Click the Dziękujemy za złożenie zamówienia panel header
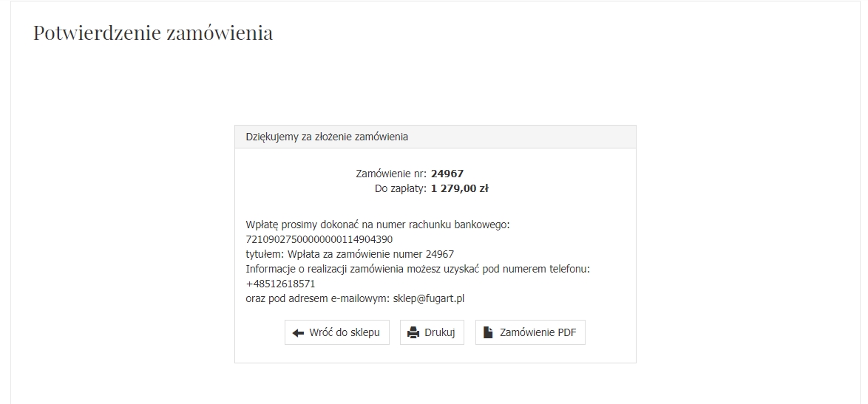This screenshot has height=404, width=868. coord(327,137)
